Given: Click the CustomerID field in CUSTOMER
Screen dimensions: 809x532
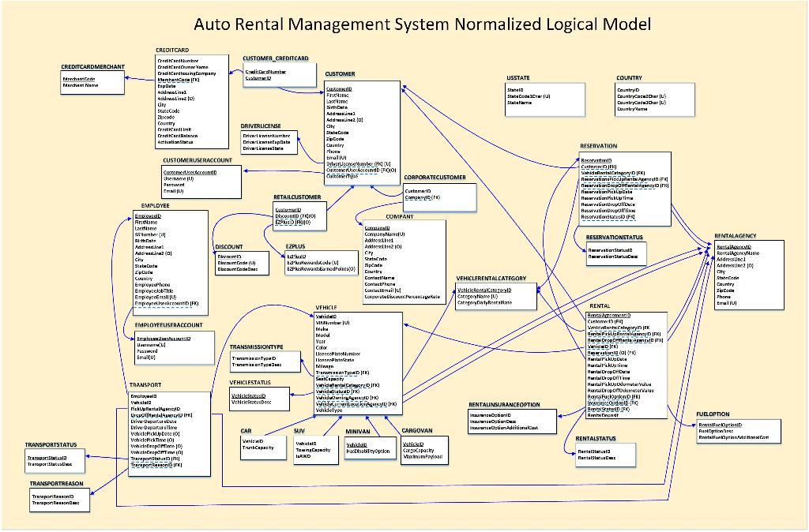Looking at the screenshot, I should 338,89.
